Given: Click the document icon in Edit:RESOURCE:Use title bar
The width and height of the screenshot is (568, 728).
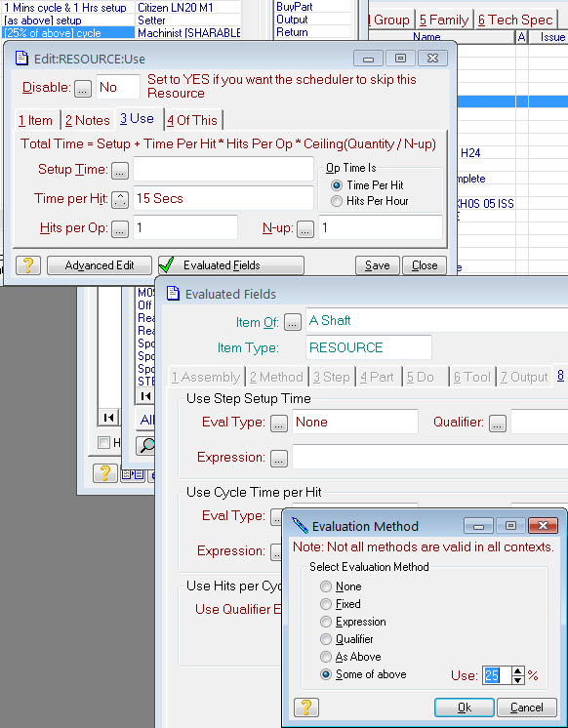Looking at the screenshot, I should pos(21,59).
